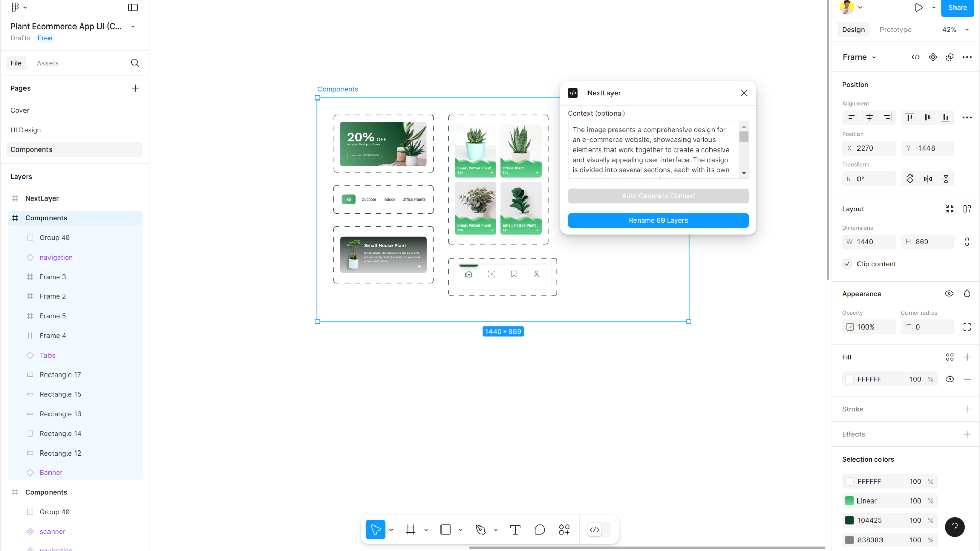Click the search icon in left panel
Viewport: 980px width, 551px height.
coord(135,63)
